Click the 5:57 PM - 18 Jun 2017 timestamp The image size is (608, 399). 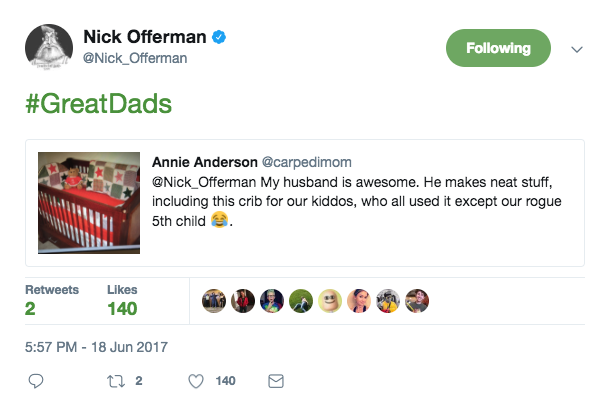tap(97, 347)
